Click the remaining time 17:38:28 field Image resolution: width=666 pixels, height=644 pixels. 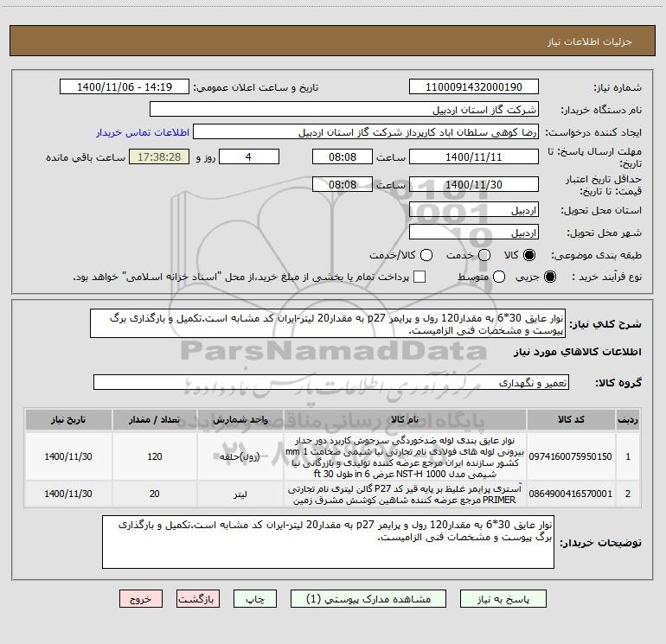tap(159, 156)
